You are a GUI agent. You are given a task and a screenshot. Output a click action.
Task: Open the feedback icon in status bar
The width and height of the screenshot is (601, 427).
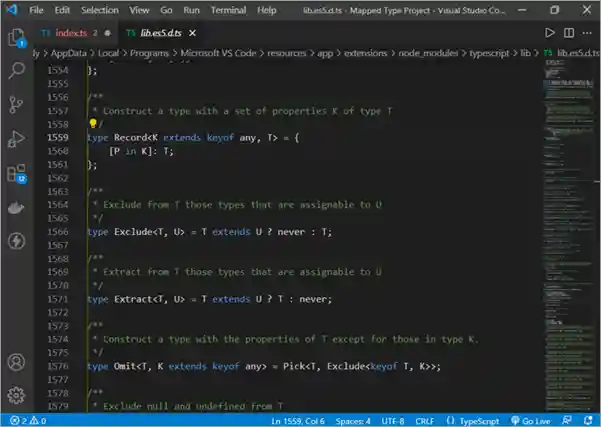pyautogui.click(x=567, y=420)
